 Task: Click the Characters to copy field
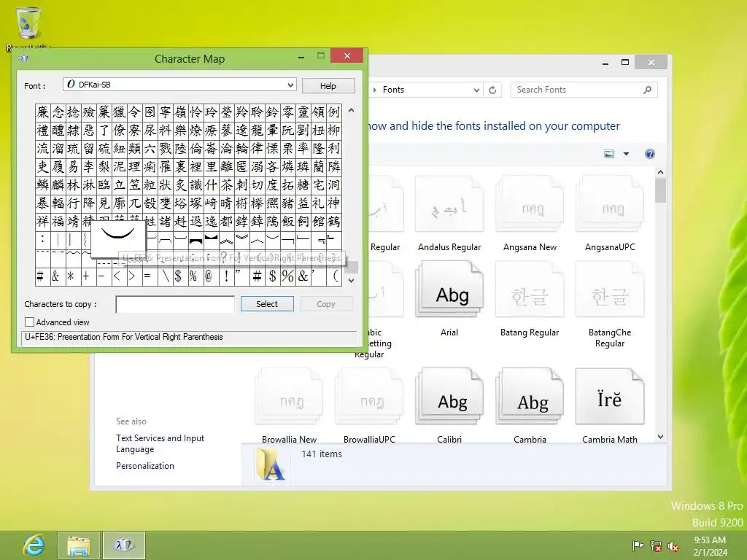tap(175, 304)
